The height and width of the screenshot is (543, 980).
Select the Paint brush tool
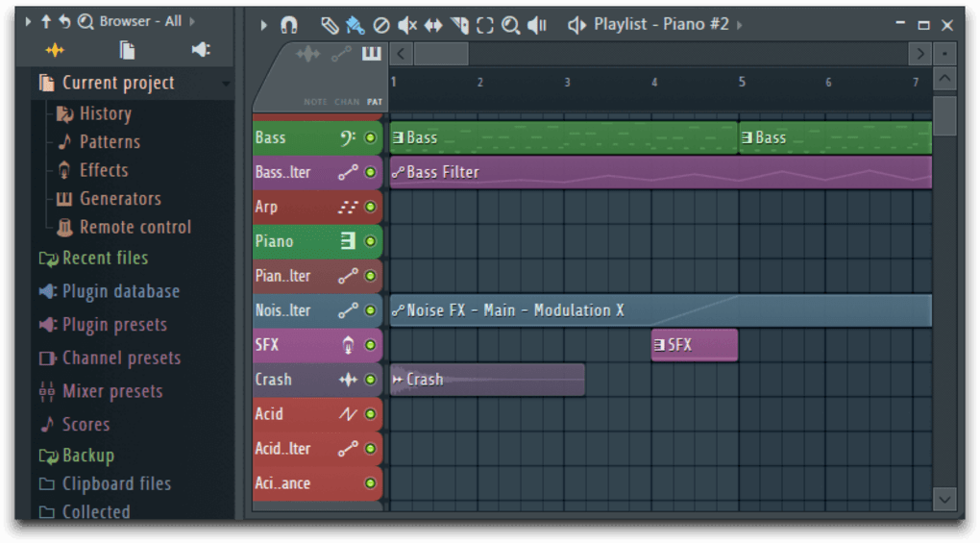click(355, 25)
